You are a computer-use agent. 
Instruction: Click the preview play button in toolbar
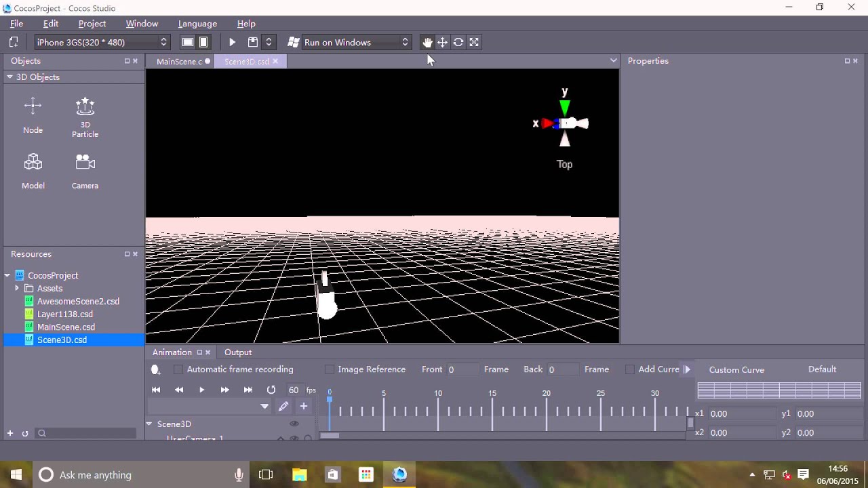click(x=232, y=42)
